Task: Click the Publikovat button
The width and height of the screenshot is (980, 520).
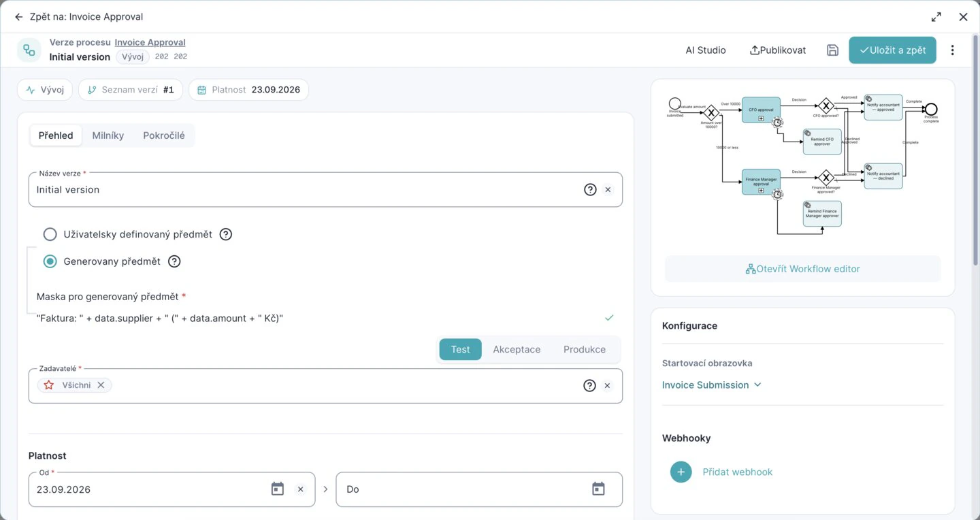Action: point(778,50)
